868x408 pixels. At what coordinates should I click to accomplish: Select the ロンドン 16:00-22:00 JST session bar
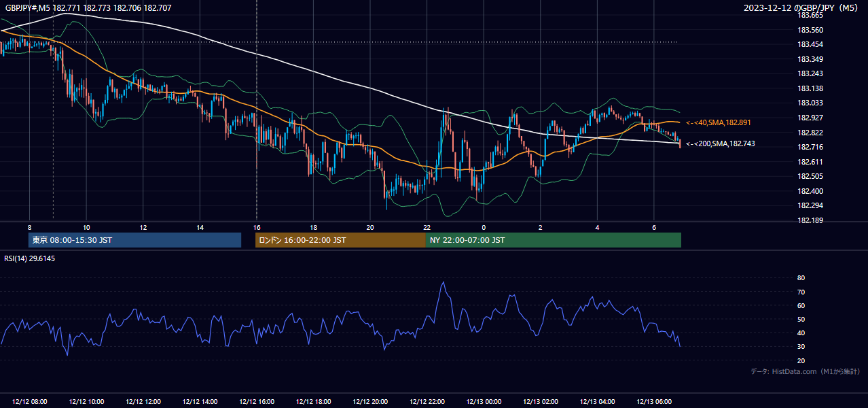pos(340,240)
